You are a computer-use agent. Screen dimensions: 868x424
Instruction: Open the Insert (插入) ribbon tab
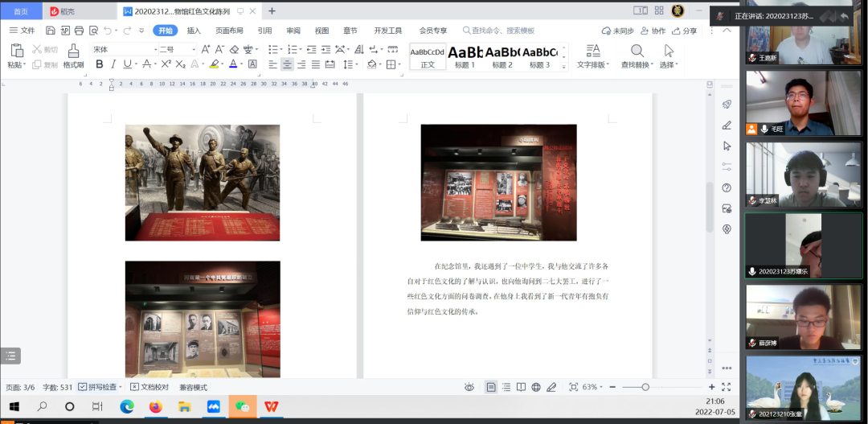[194, 31]
